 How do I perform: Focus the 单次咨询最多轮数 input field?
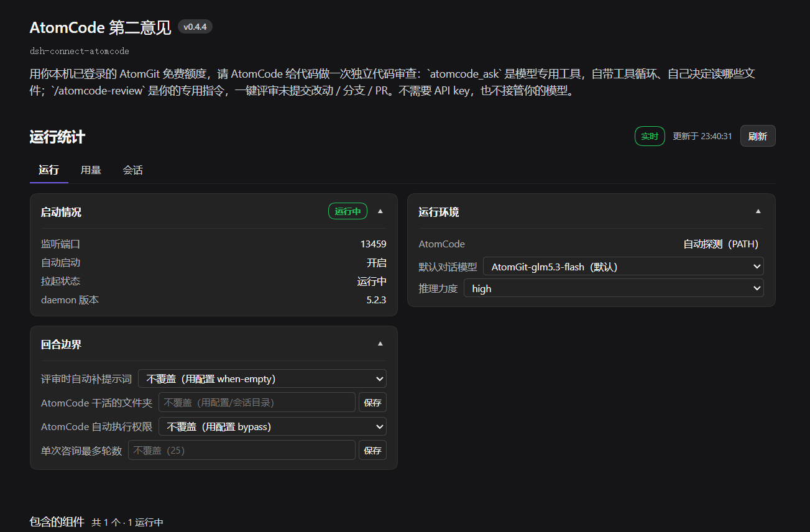pyautogui.click(x=242, y=450)
